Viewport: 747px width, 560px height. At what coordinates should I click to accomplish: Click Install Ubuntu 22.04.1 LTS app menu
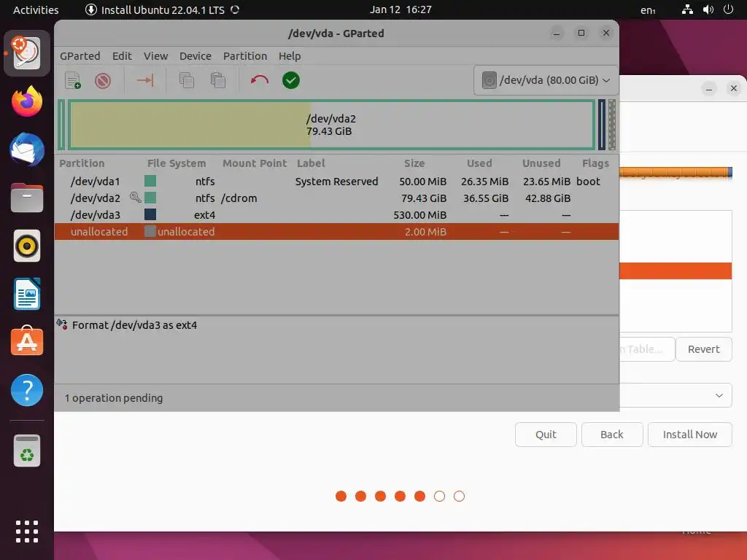(x=162, y=9)
